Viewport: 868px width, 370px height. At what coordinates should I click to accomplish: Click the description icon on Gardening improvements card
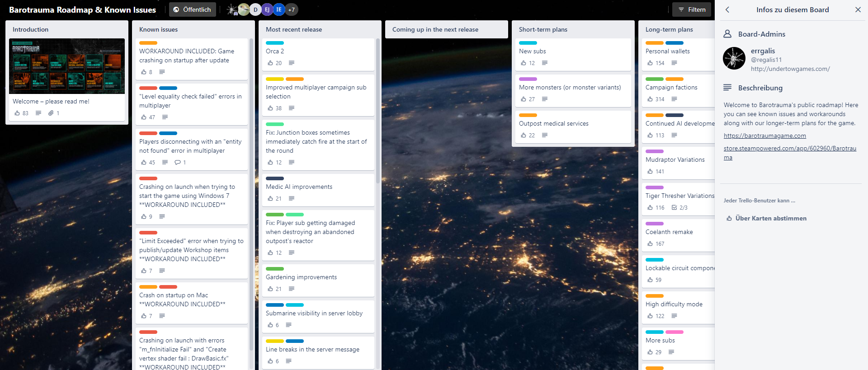click(x=292, y=289)
